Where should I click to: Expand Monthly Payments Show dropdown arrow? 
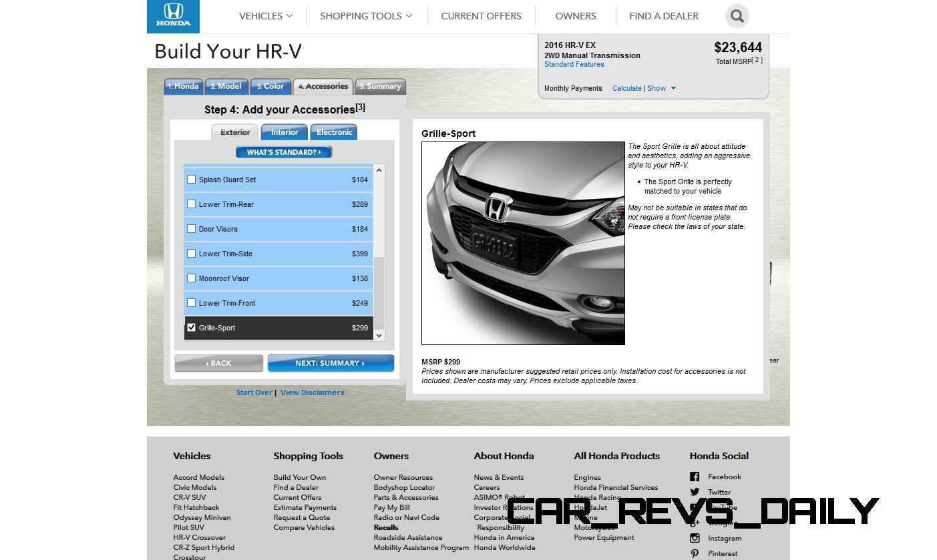tap(673, 88)
